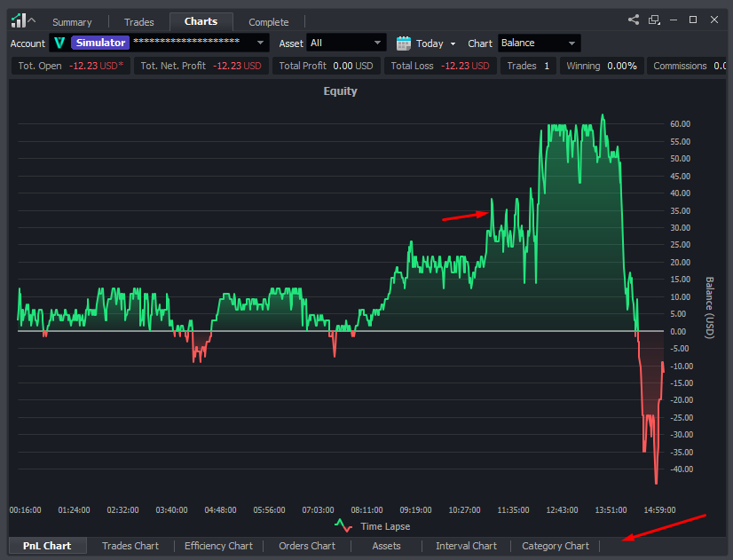
Task: Collapse the panel with the caret icon
Action: (x=32, y=20)
